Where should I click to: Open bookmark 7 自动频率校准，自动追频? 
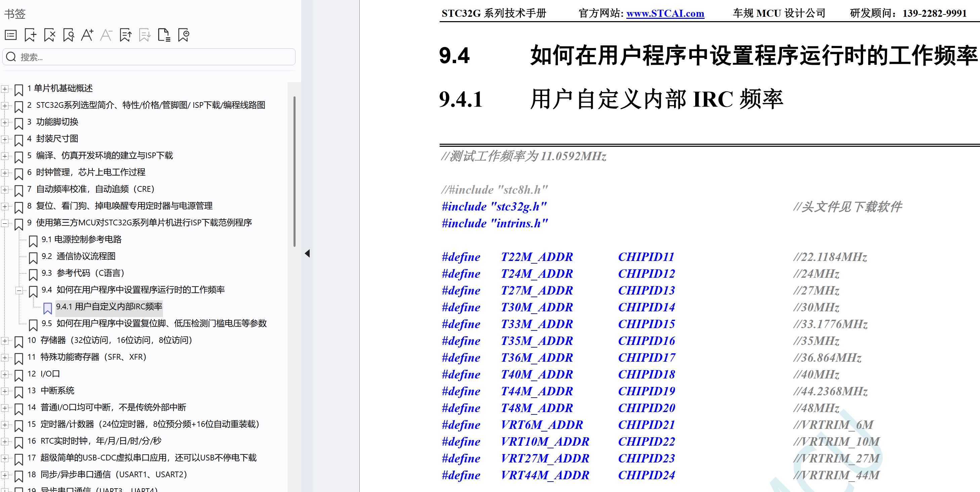tap(91, 189)
